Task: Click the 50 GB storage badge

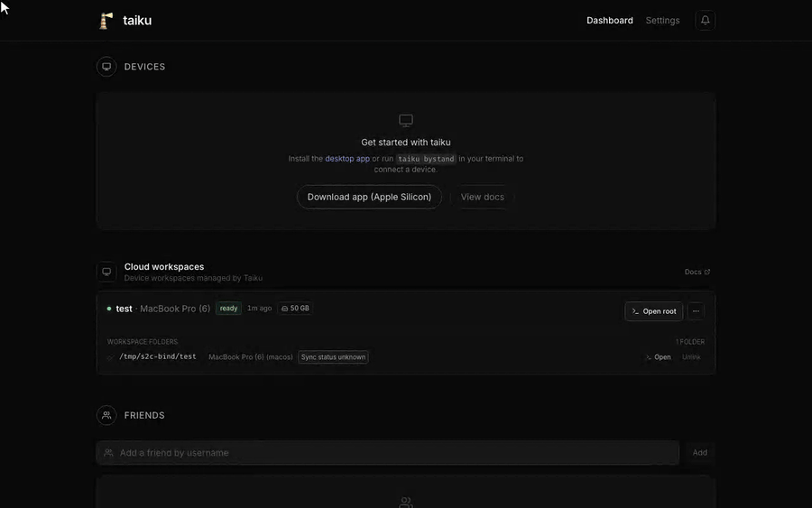Action: pyautogui.click(x=295, y=308)
